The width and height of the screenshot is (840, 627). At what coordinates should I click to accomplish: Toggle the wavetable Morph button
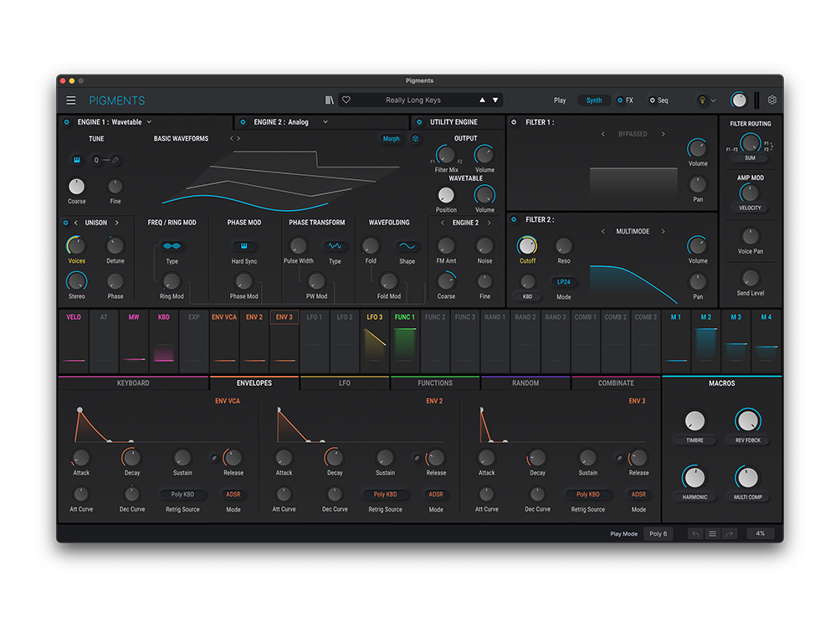pyautogui.click(x=391, y=138)
